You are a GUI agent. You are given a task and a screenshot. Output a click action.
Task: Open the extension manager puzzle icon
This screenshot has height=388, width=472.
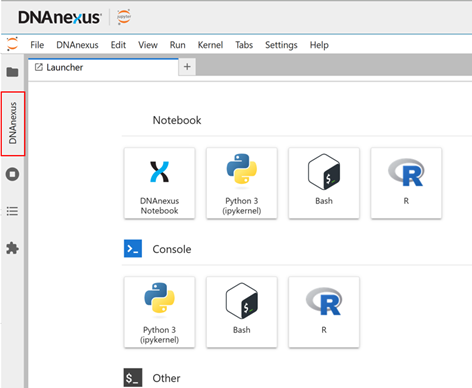pos(12,248)
